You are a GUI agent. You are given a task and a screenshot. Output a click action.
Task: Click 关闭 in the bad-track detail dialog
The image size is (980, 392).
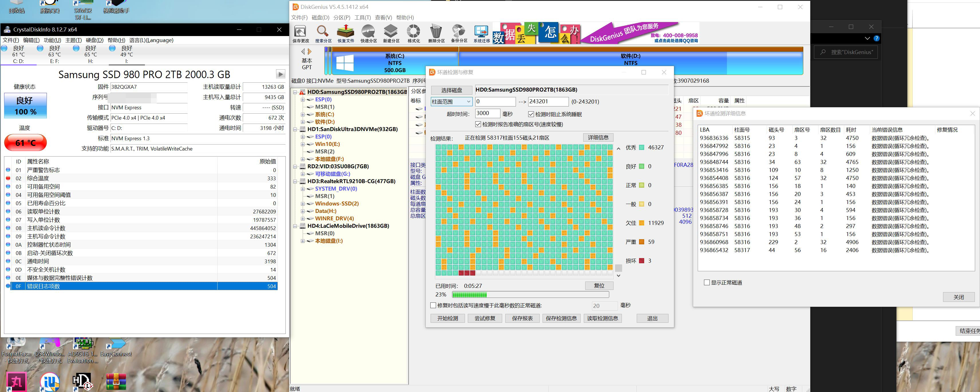click(x=959, y=297)
